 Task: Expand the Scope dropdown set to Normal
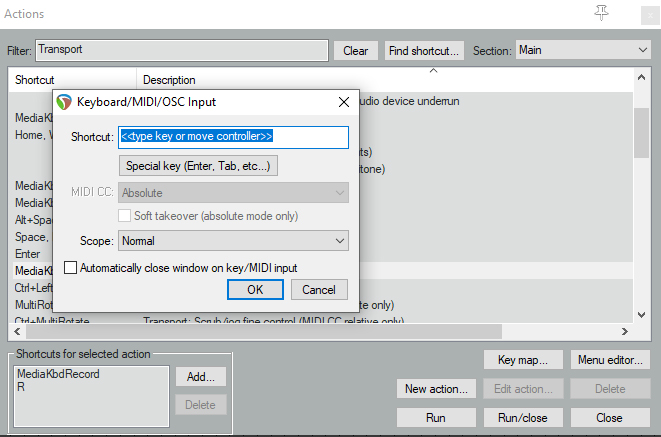tap(234, 241)
